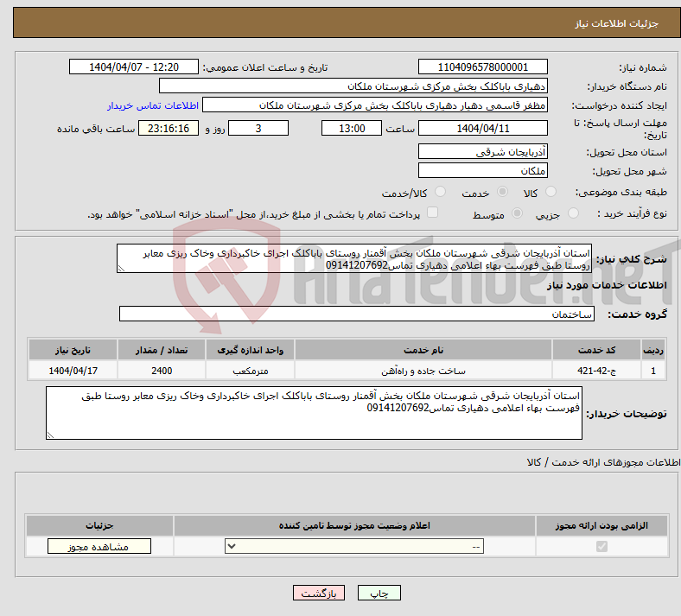Open the اطلاعات تماس خریدار link
The height and width of the screenshot is (616, 681).
[x=153, y=105]
